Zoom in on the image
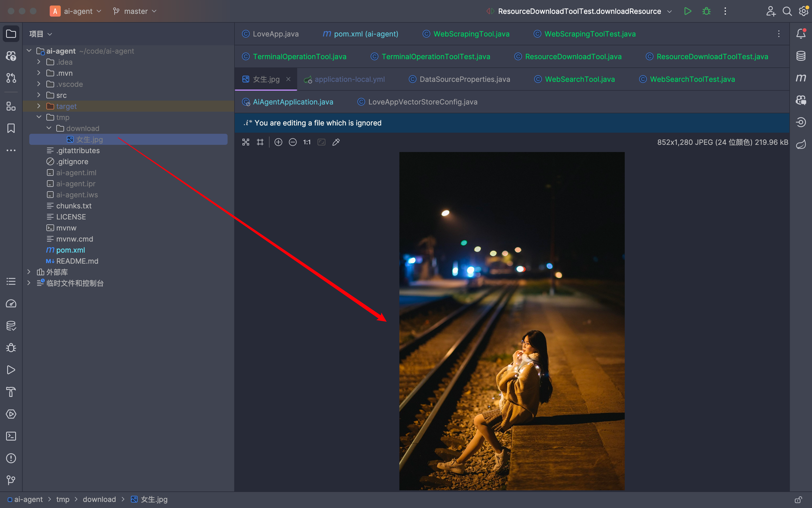This screenshot has height=508, width=812. (x=278, y=142)
